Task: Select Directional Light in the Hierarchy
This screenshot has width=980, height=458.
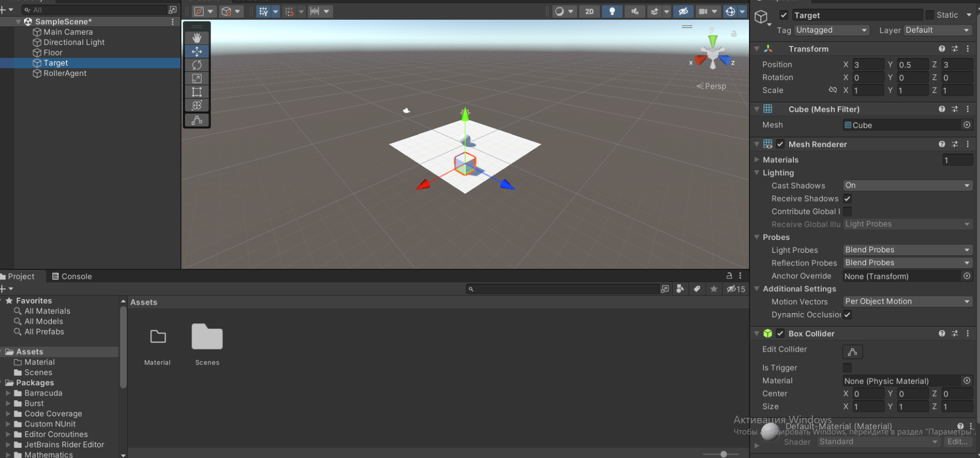Action: point(74,42)
